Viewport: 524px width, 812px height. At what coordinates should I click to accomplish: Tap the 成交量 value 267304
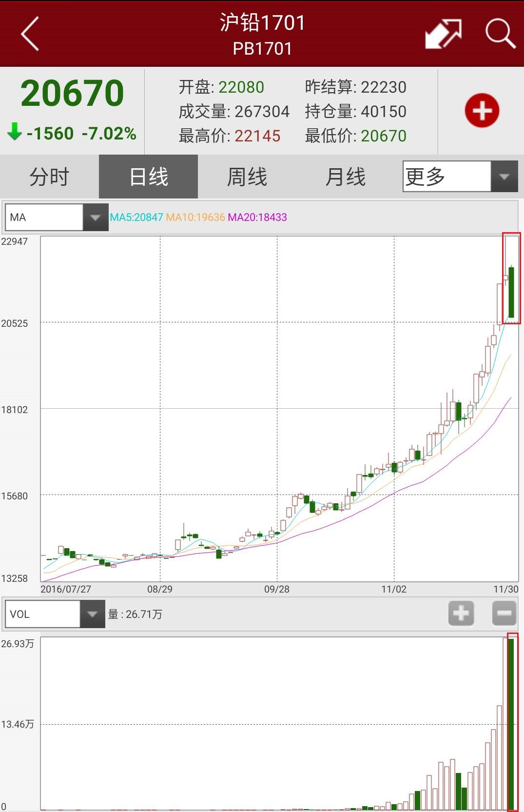coord(262,112)
